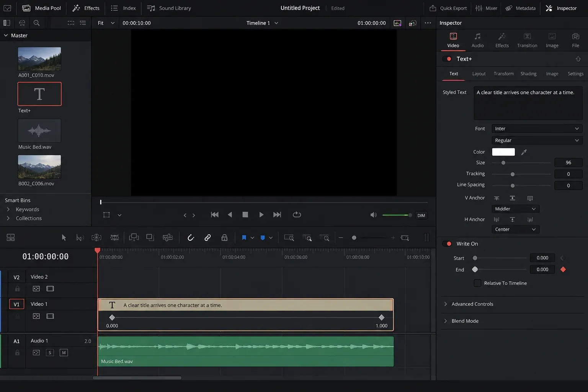588x392 pixels.
Task: Open the Media Pool panel
Action: coord(41,8)
